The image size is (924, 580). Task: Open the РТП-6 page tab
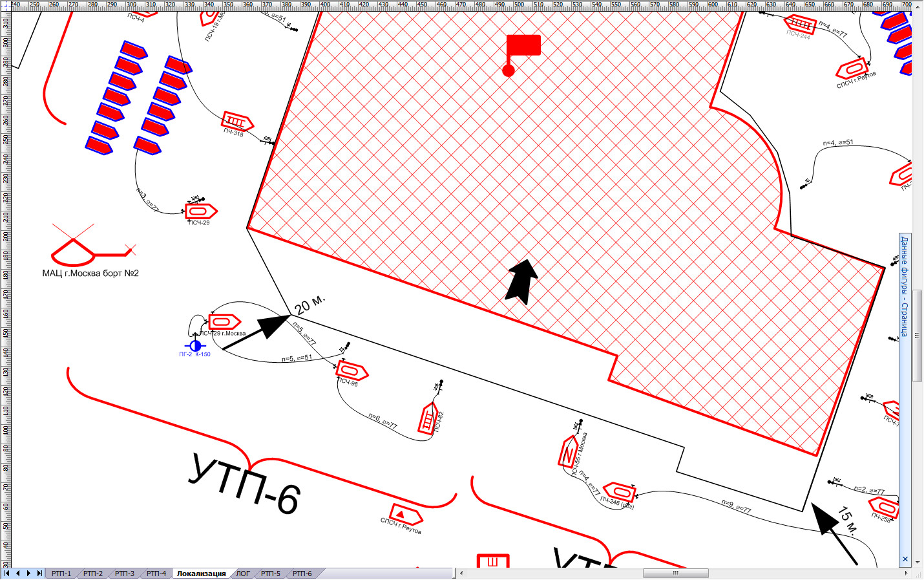302,574
